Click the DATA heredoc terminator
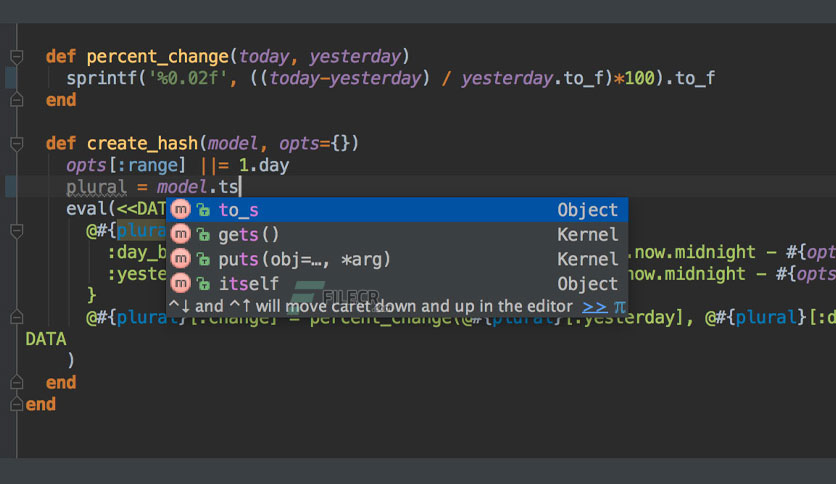This screenshot has height=484, width=836. tap(46, 339)
